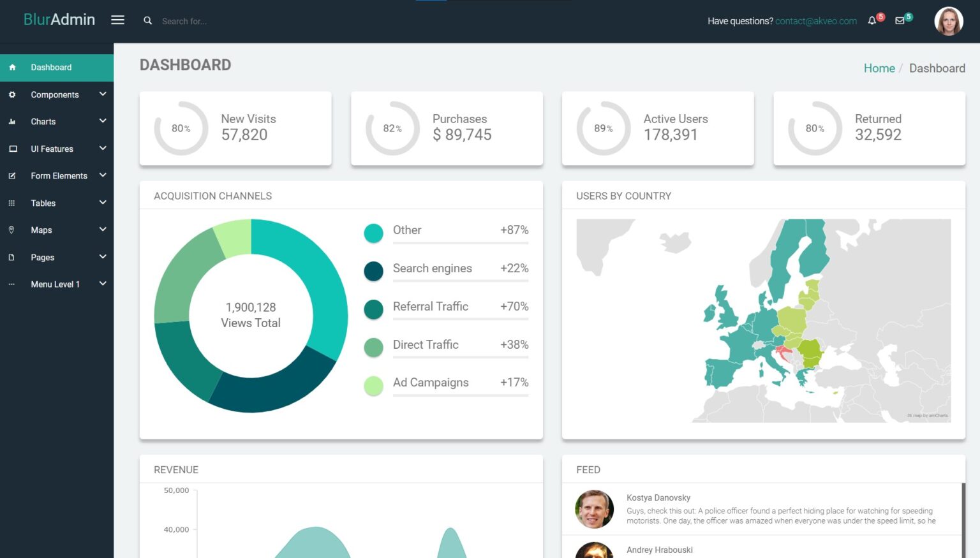Collapse Menu Level 1 chevron
Viewport: 980px width, 558px height.
click(103, 284)
